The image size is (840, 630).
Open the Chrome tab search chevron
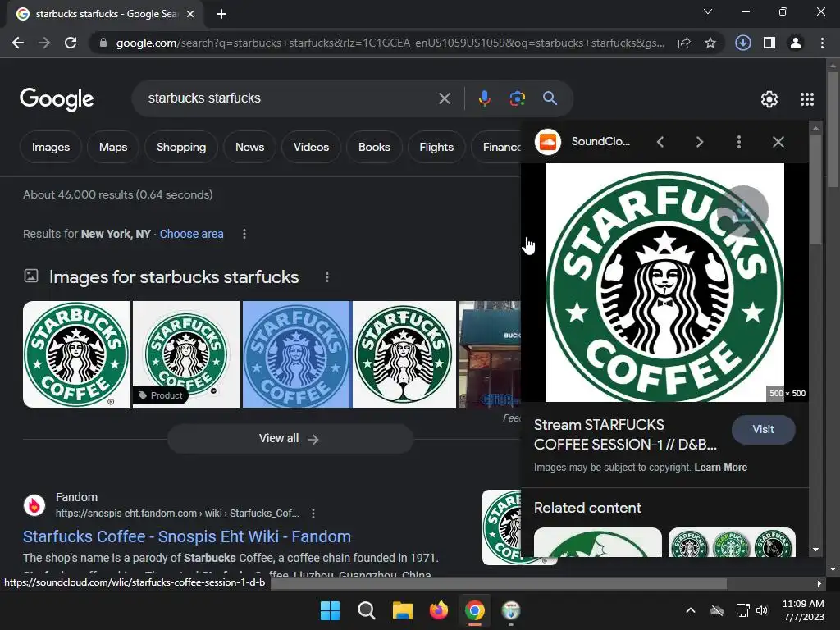(708, 11)
